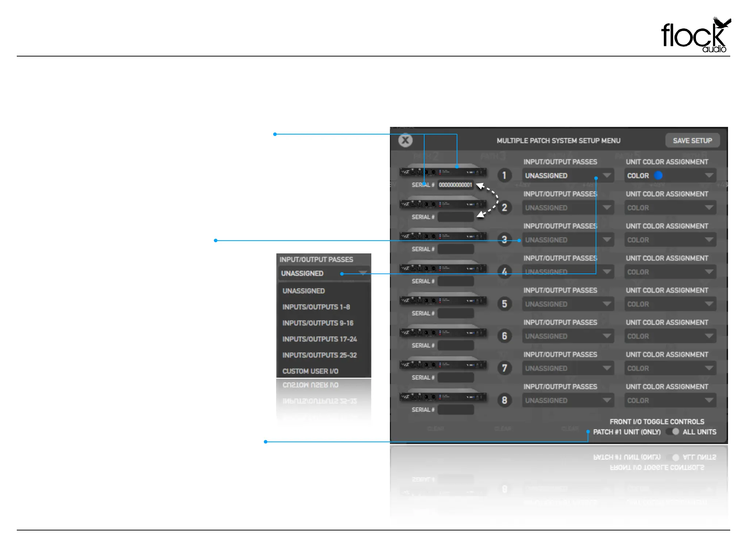Expand unit 2 Input/Output Passes dropdown
This screenshot has width=747, height=560.
(568, 208)
